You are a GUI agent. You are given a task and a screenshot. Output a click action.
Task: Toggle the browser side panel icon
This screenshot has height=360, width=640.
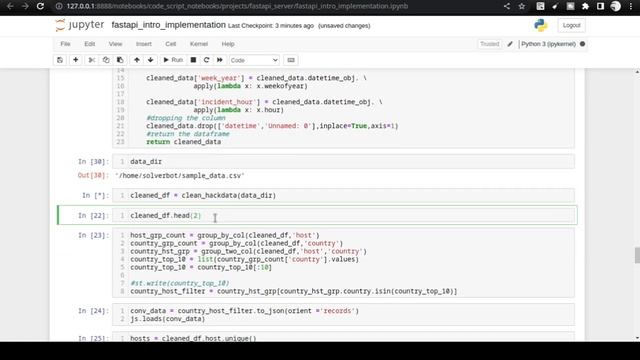[x=600, y=6]
